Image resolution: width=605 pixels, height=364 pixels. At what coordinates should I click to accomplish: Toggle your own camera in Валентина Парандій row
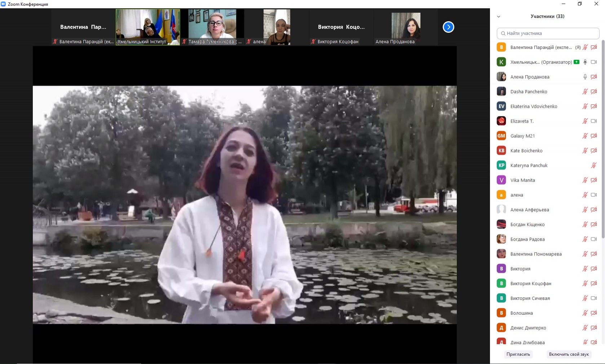(x=594, y=47)
